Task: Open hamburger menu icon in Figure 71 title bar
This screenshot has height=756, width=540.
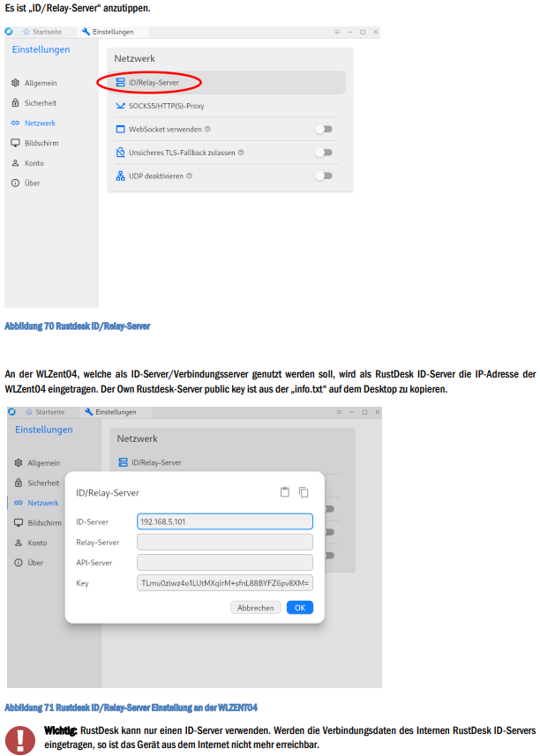Action: point(339,412)
